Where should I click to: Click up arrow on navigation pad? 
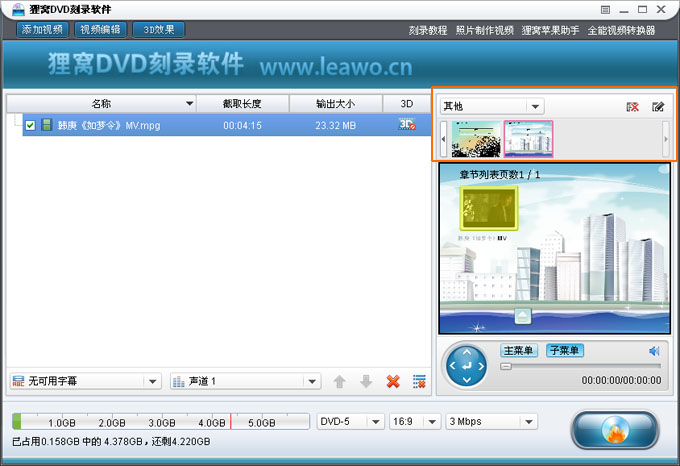466,352
